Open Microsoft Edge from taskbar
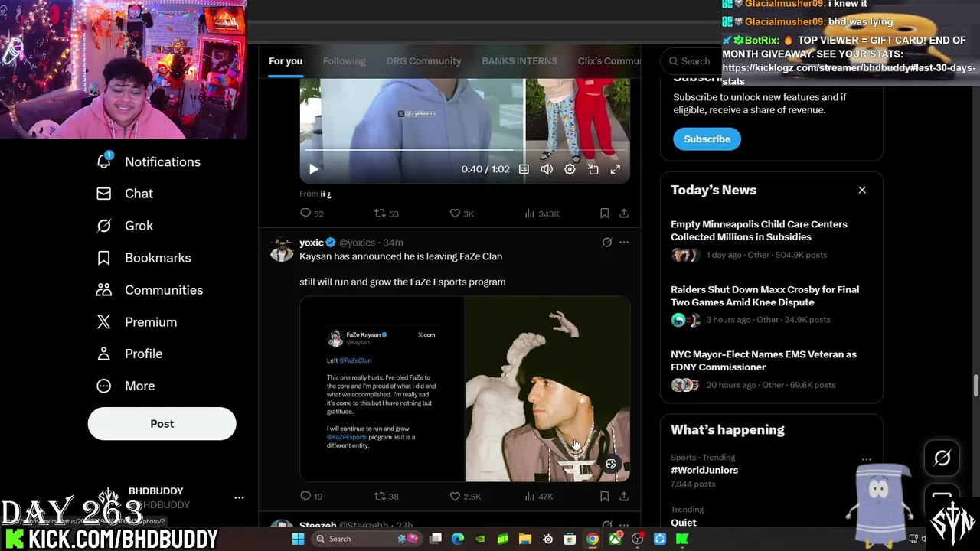 pos(458,539)
